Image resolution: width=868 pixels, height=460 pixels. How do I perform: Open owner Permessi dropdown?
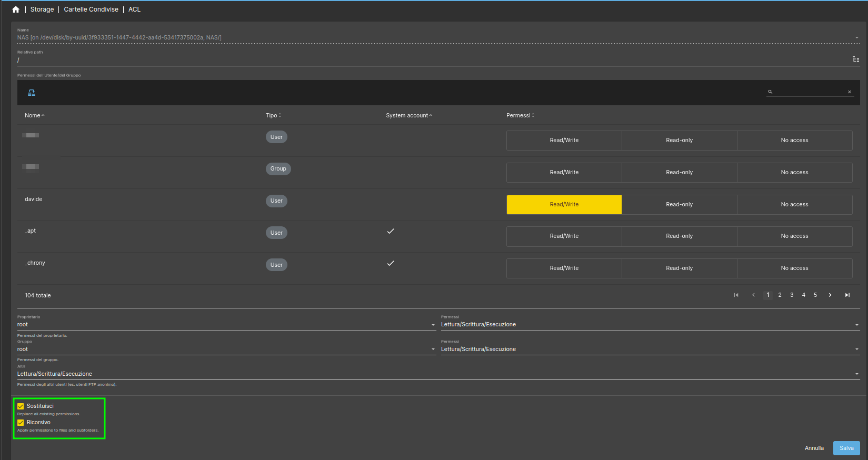651,325
